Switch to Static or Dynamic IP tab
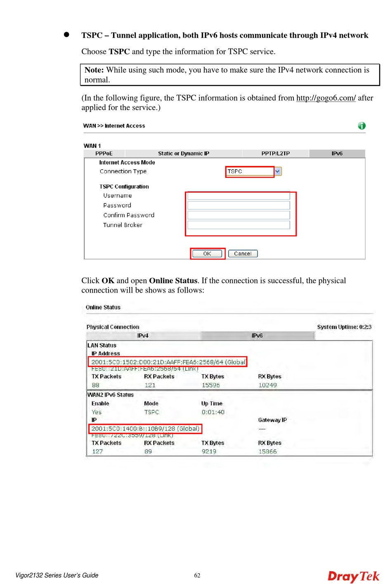 click(x=184, y=154)
